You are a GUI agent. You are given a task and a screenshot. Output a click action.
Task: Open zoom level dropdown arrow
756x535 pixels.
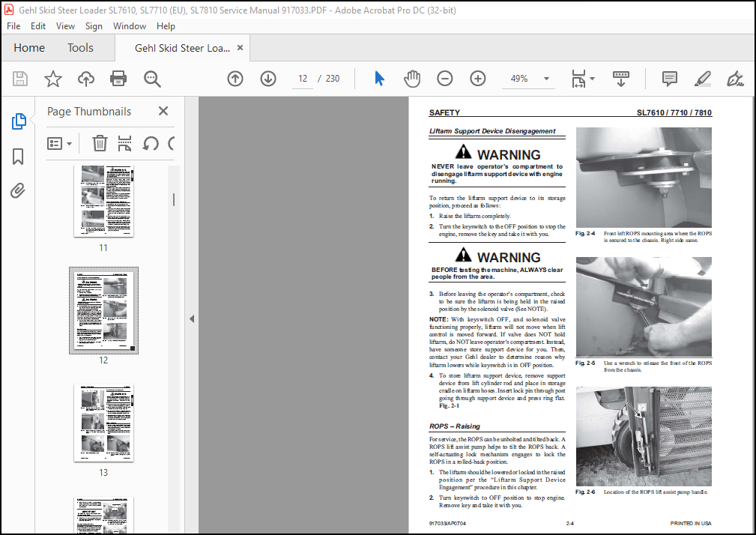(546, 79)
